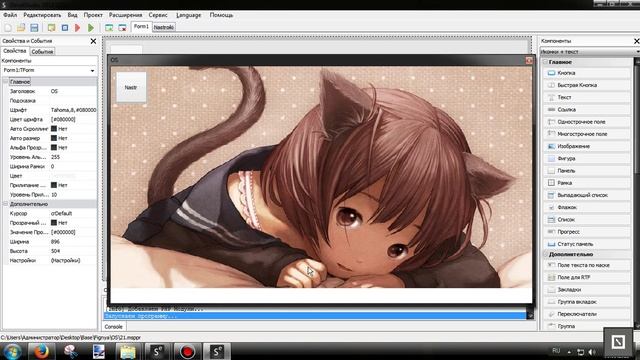Toggle the Авто размер checkbox

pyautogui.click(x=53, y=138)
